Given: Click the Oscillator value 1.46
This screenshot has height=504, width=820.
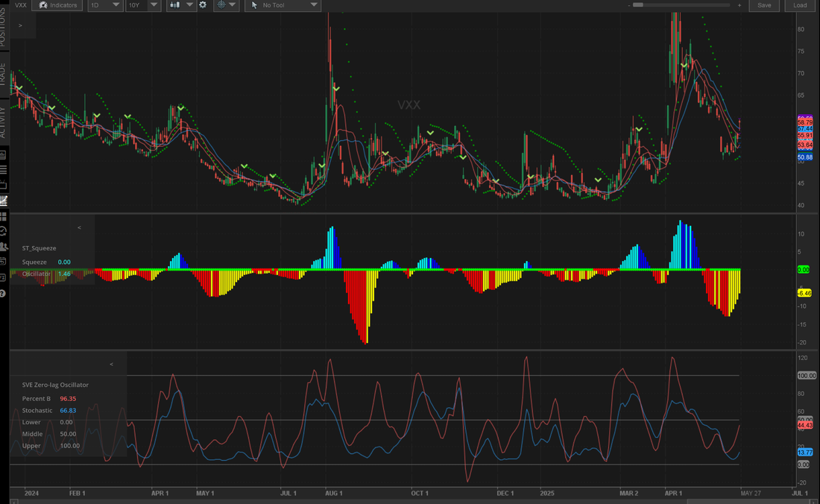Looking at the screenshot, I should click(x=64, y=274).
